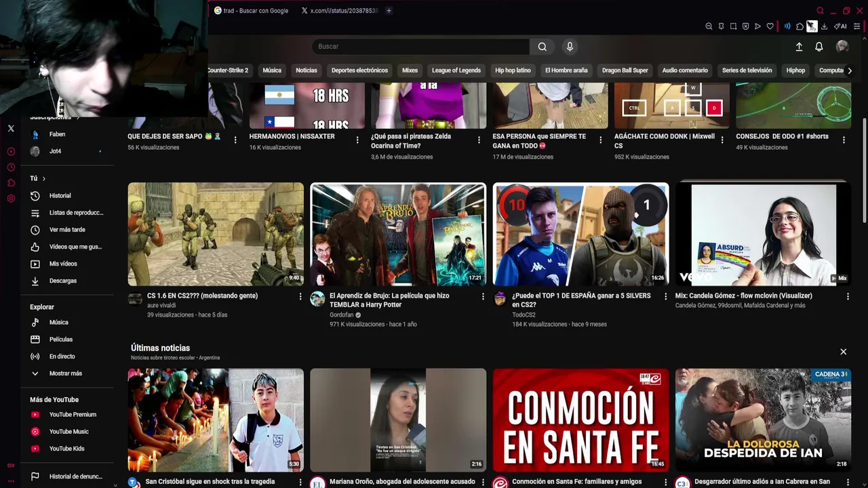Screen dimensions: 868x488
Task: Click the YouTube Buscar search field
Action: (420, 47)
